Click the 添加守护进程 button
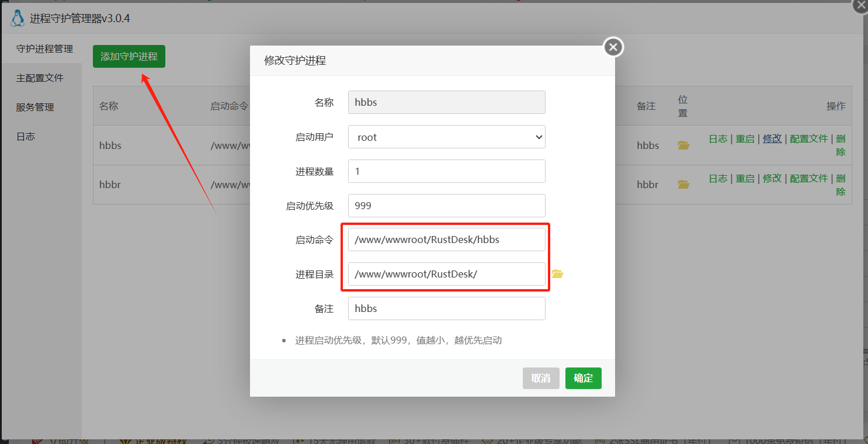This screenshot has height=444, width=868. pos(129,56)
